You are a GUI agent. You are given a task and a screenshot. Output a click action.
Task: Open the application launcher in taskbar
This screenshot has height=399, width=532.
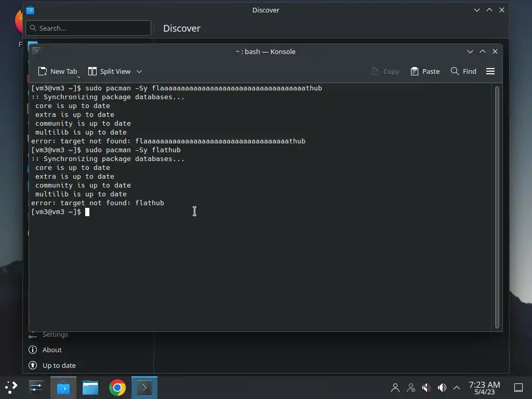[x=11, y=388]
